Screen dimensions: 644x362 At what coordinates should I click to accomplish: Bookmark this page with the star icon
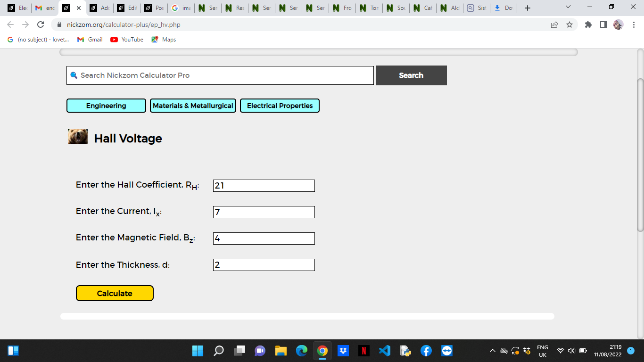pos(570,25)
